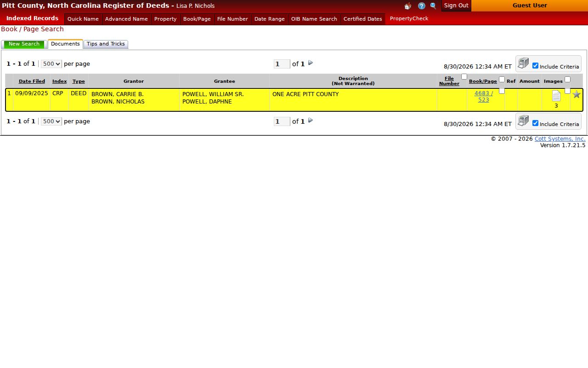Viewport: 588px width, 368px height.
Task: Print results using the top printer icon
Action: [x=523, y=63]
